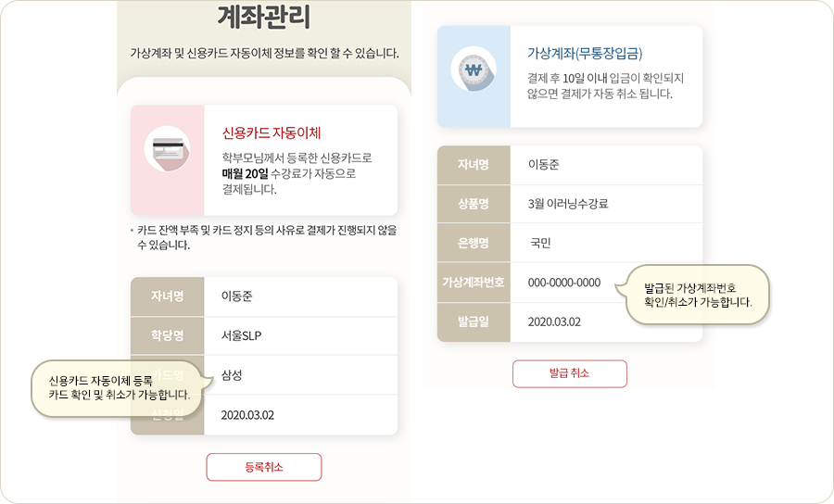Click the 삼성 card name value
This screenshot has height=504, width=834.
232,375
